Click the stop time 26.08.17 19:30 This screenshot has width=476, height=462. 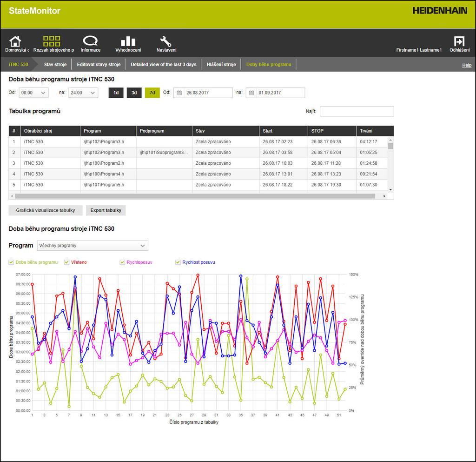point(332,185)
